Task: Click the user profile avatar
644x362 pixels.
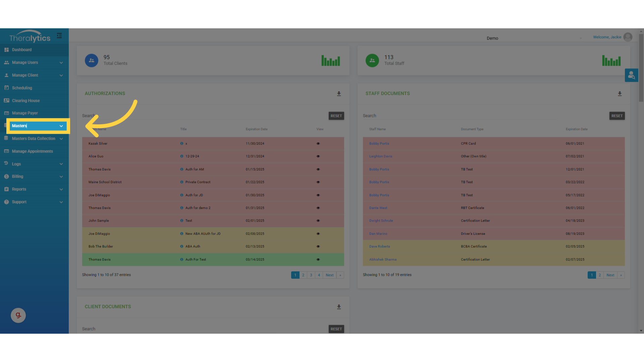Action: [628, 37]
